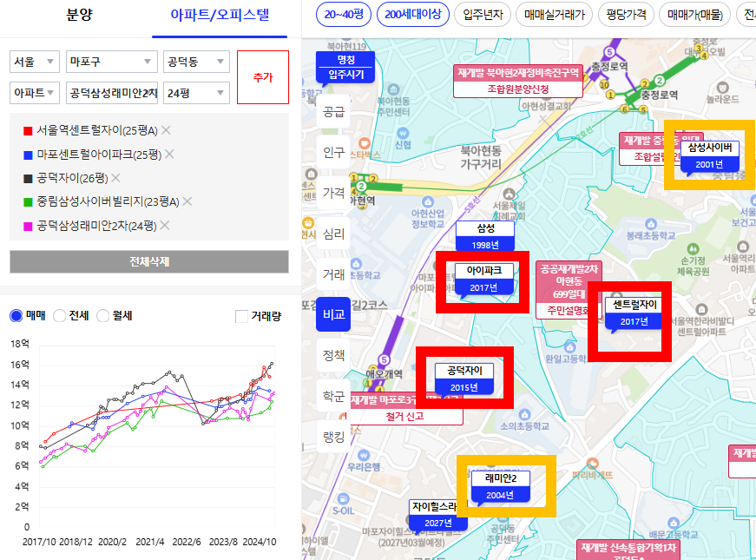The height and width of the screenshot is (560, 756).
Task: Remove 중림삼성사이버빌리지(23평A) entry
Action: pyautogui.click(x=187, y=201)
